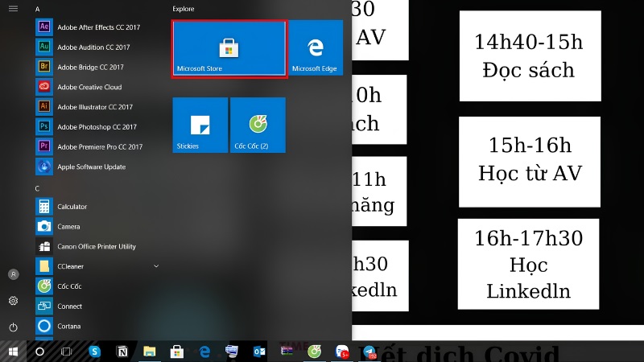This screenshot has height=362, width=644.
Task: Open Zalo from the taskbar
Action: tap(341, 352)
